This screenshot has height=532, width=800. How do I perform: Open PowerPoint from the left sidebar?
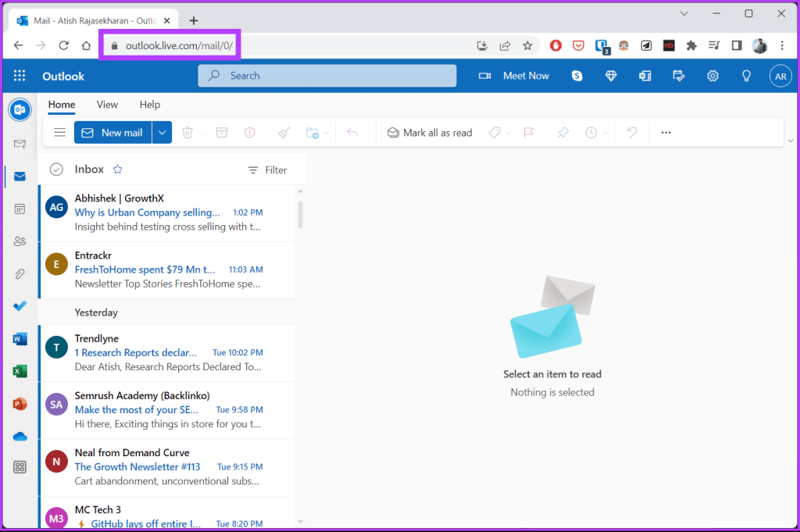coord(20,404)
